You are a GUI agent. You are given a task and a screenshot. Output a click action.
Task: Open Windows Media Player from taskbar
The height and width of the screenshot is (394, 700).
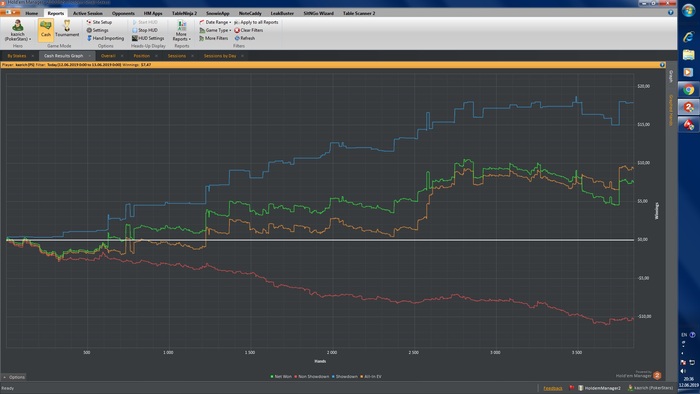(x=688, y=72)
